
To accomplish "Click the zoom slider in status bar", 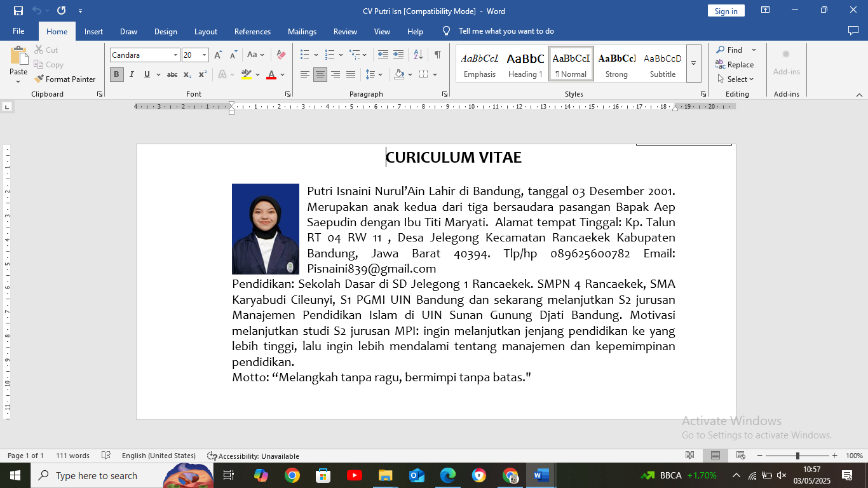I will 797,456.
